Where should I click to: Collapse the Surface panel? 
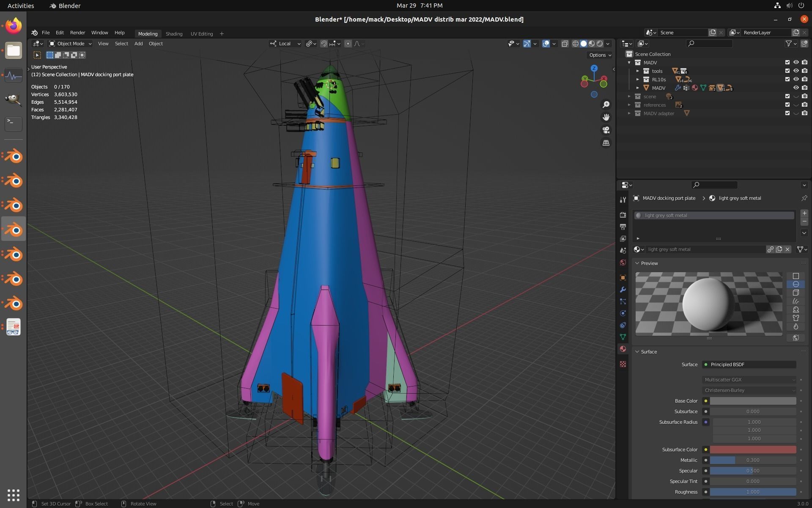pos(637,352)
